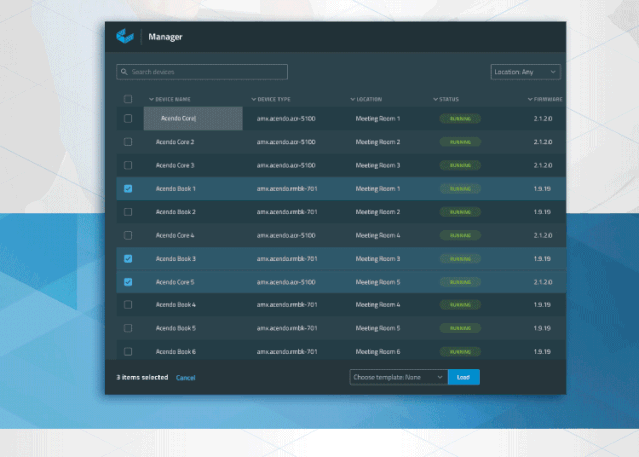Click Running status badge for Acendo Book 2
This screenshot has height=457, width=639.
pos(460,212)
